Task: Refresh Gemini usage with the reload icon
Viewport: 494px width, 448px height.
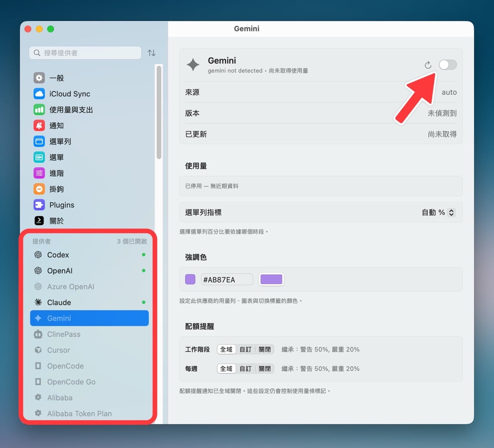Action: pos(428,65)
